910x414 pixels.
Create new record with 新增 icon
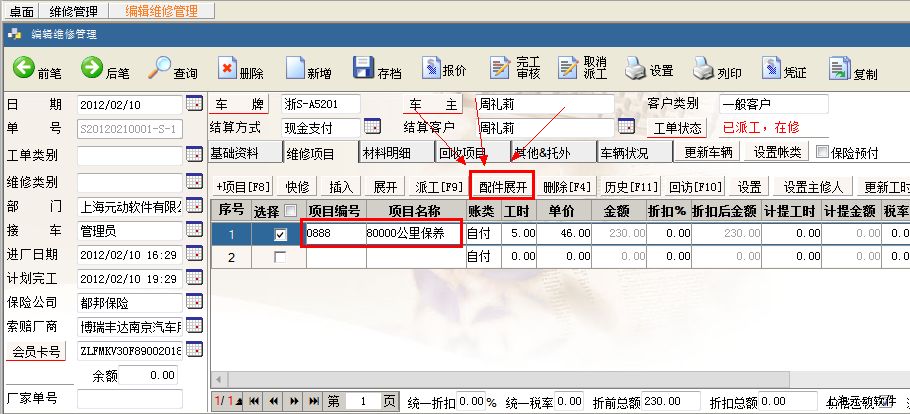pyautogui.click(x=294, y=69)
